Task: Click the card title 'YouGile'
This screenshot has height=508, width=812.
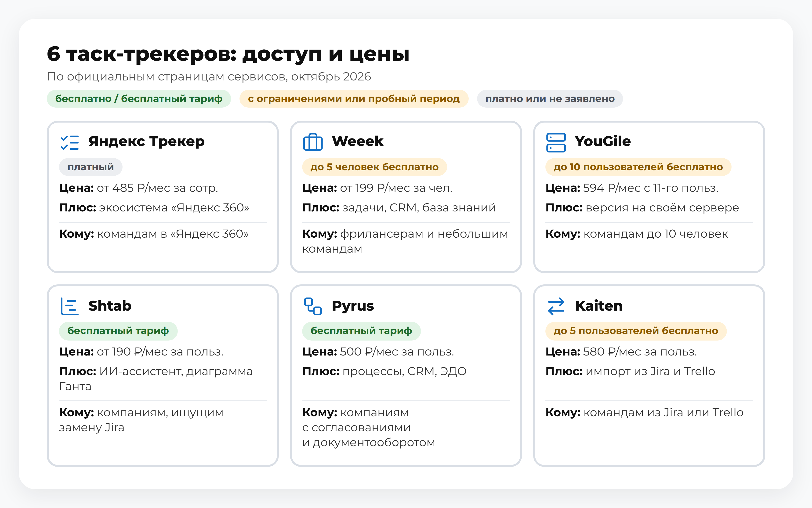Action: point(603,142)
